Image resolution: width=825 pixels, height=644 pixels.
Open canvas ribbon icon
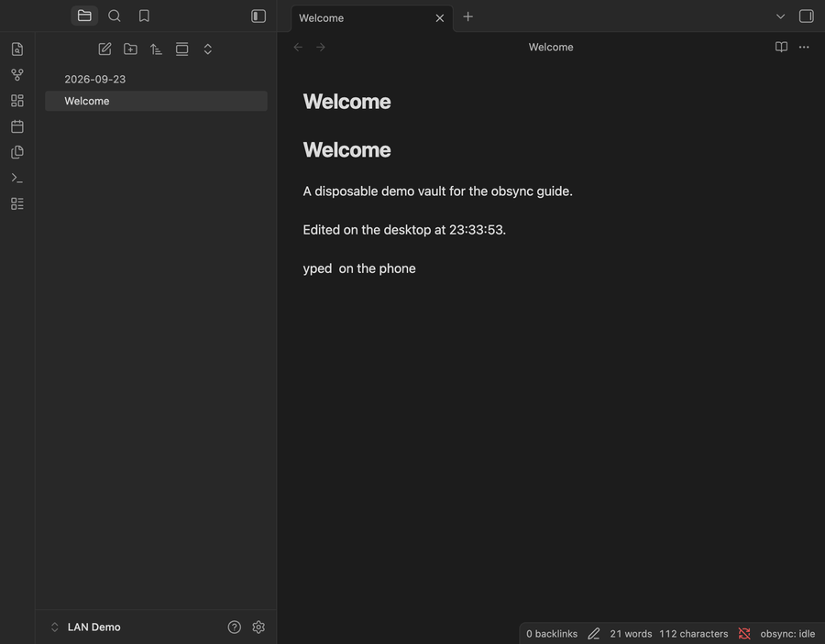pyautogui.click(x=17, y=101)
